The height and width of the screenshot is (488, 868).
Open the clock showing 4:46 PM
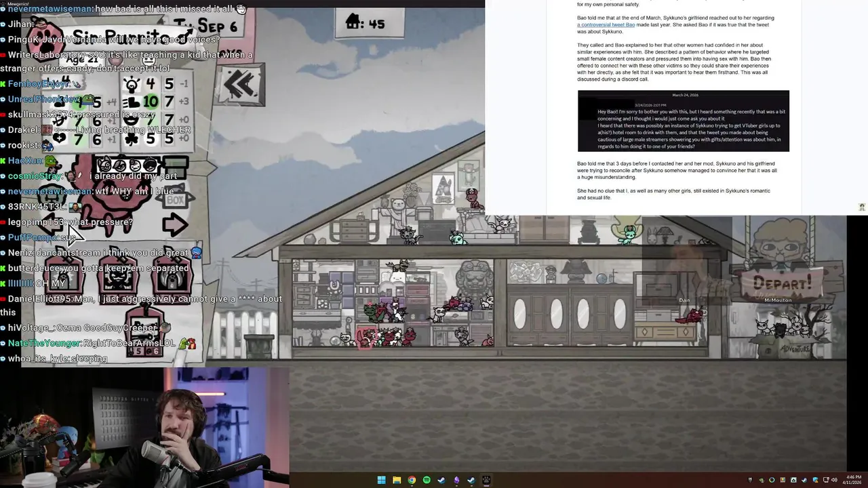click(x=852, y=480)
